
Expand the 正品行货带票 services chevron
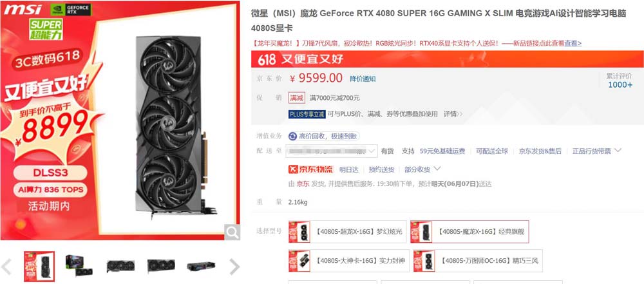click(x=618, y=151)
